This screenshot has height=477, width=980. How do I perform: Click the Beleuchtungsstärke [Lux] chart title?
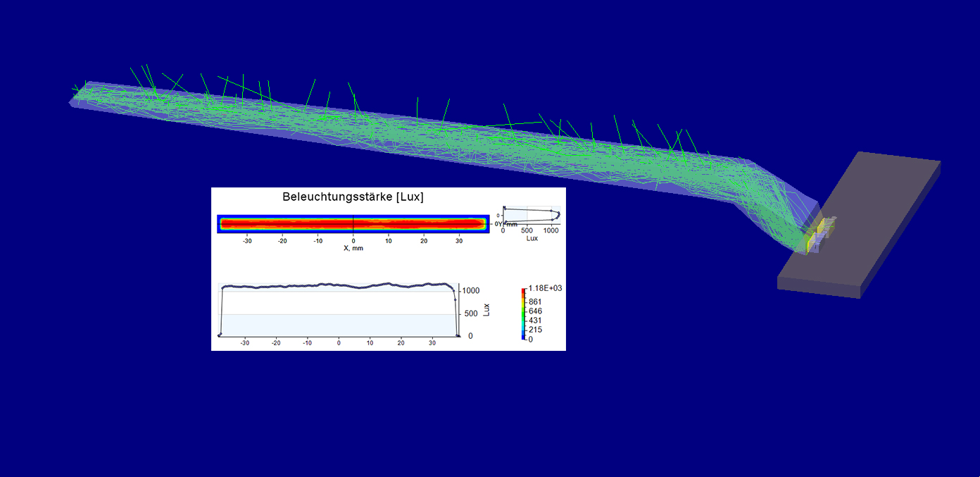[x=353, y=197]
